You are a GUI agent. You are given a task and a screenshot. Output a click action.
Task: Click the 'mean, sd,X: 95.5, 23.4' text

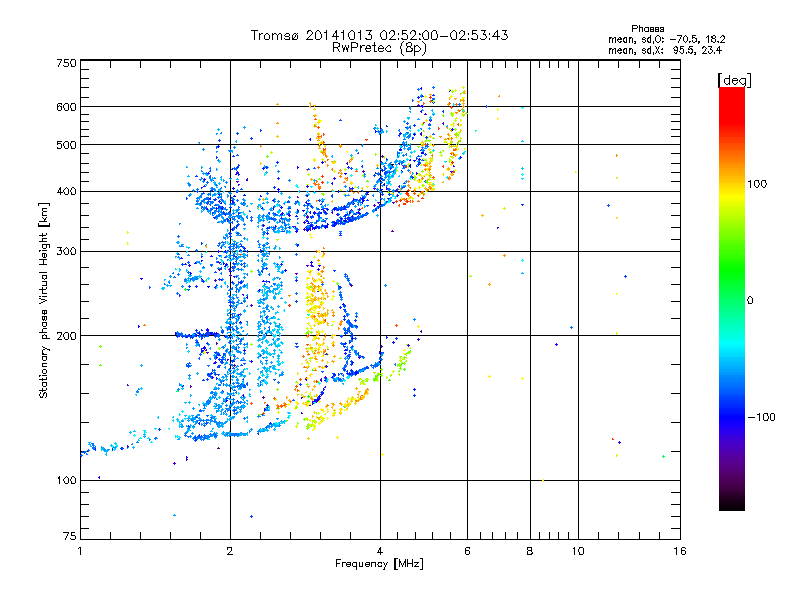click(665, 50)
